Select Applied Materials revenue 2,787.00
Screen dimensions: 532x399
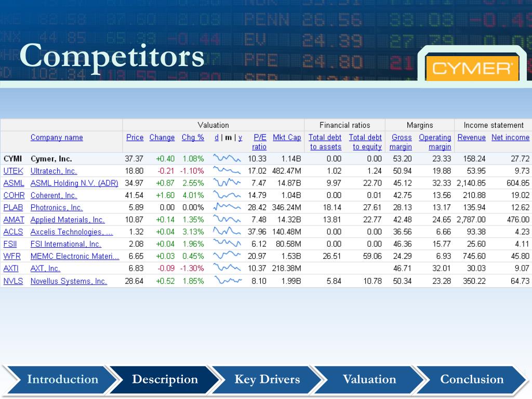click(471, 220)
